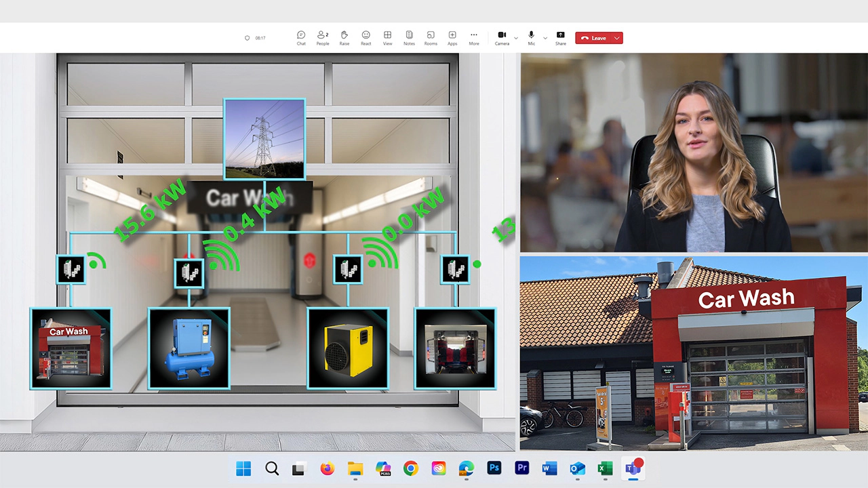
Task: Open Windows Search from taskbar
Action: coord(272,468)
